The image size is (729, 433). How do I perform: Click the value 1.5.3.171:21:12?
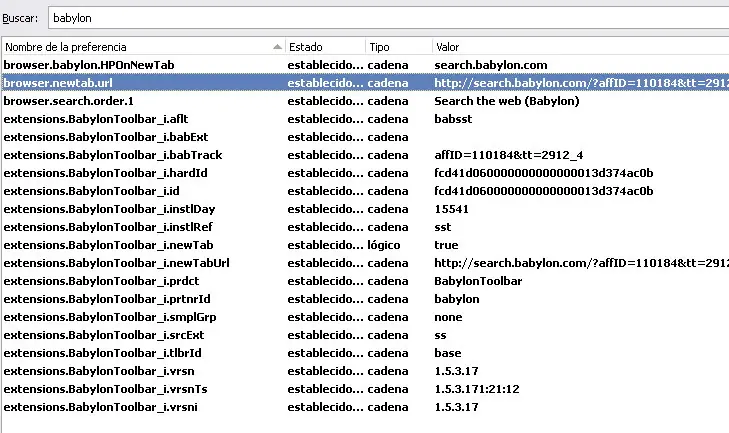(477, 389)
